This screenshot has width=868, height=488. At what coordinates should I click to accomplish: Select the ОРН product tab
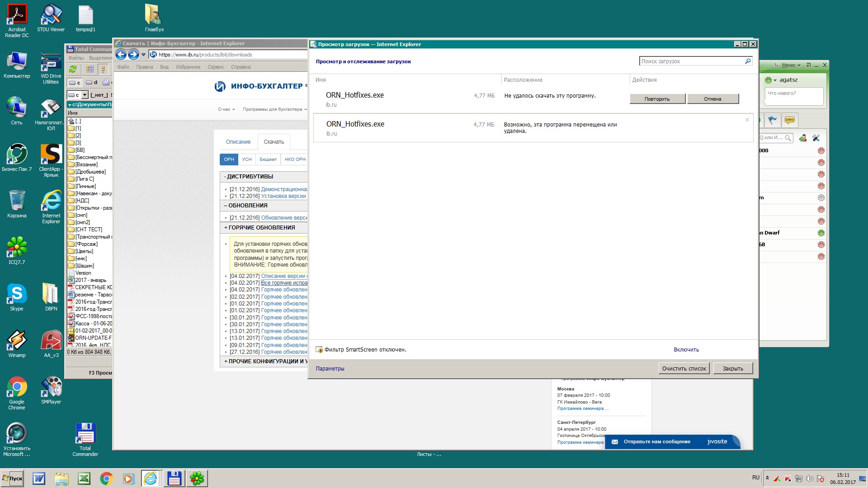(x=229, y=160)
